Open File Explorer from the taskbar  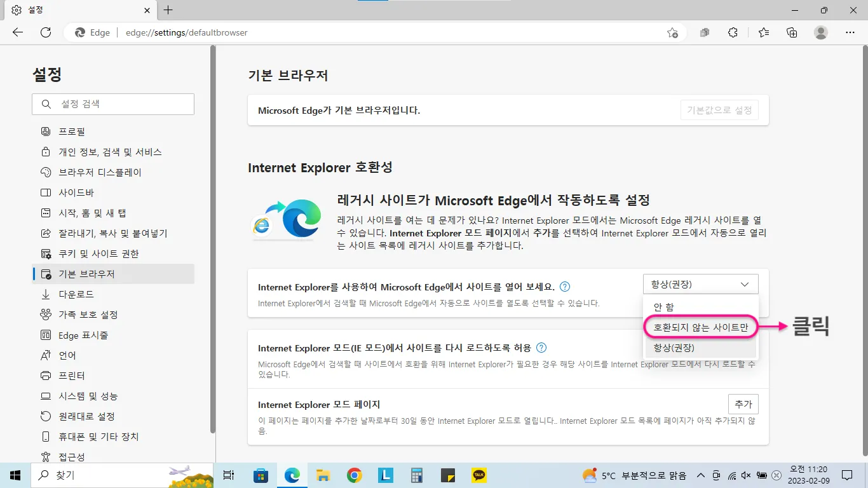(x=323, y=475)
